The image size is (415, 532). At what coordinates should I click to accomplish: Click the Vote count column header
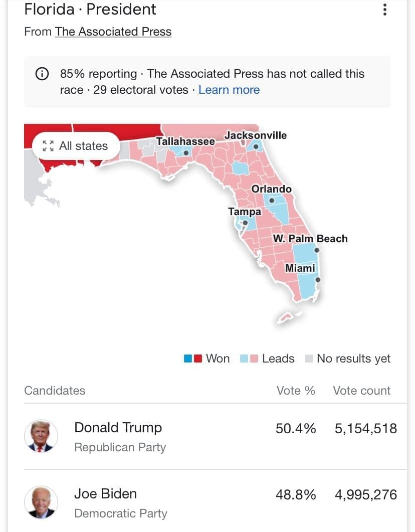[361, 391]
